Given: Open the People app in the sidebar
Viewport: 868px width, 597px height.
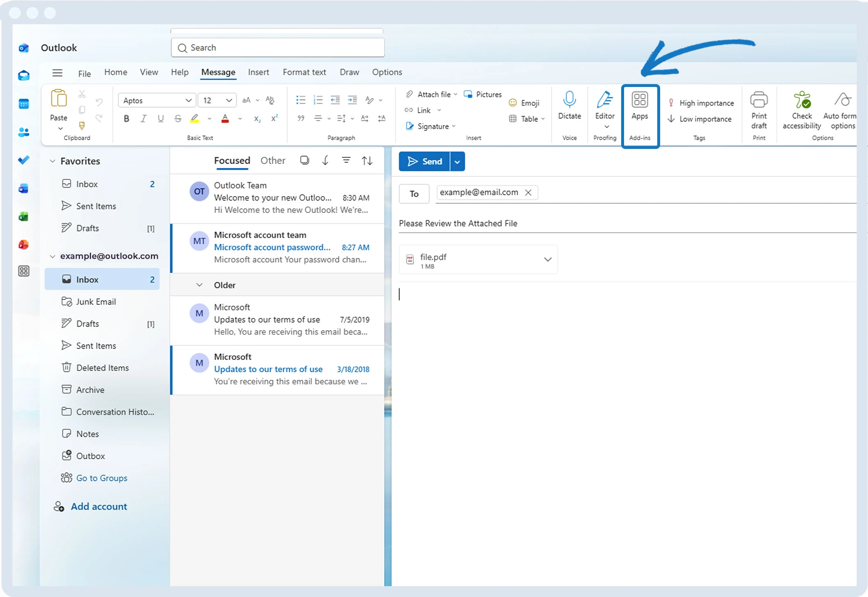Looking at the screenshot, I should [x=24, y=132].
